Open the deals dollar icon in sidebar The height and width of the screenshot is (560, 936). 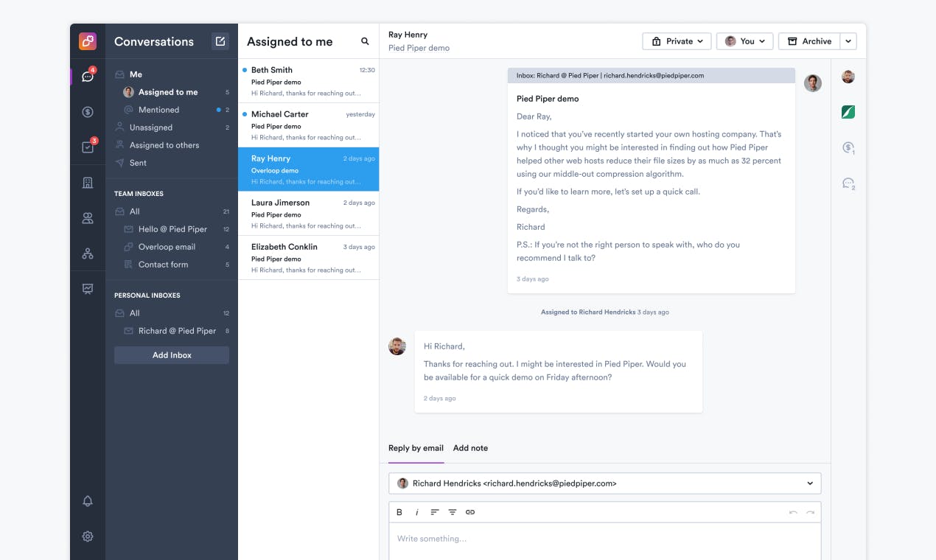click(88, 112)
